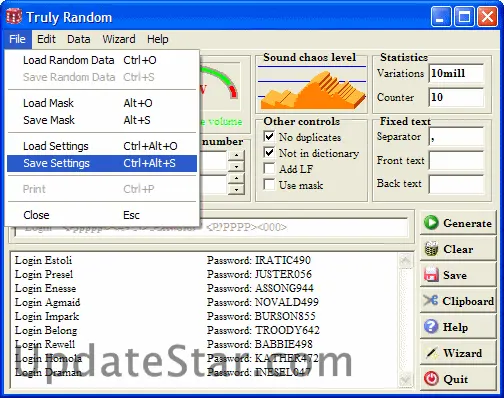The width and height of the screenshot is (504, 398).
Task: Click the red floppy disk Save icon
Action: 431,275
